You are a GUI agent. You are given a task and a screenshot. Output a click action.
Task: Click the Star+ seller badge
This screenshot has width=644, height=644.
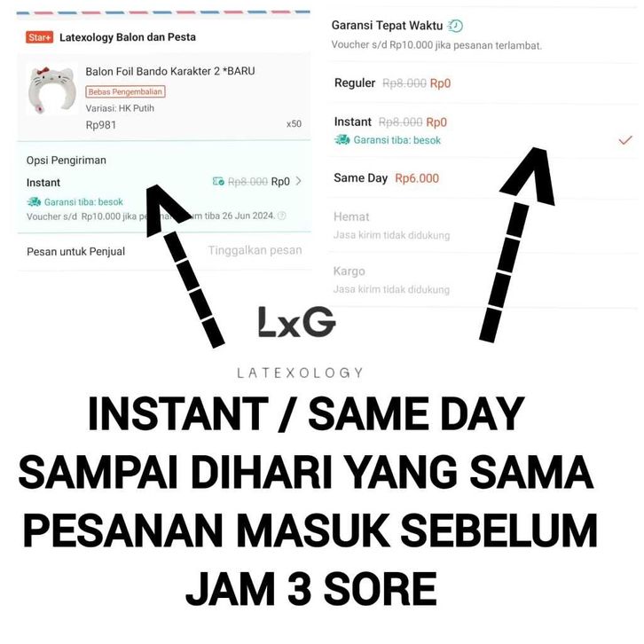pyautogui.click(x=39, y=37)
